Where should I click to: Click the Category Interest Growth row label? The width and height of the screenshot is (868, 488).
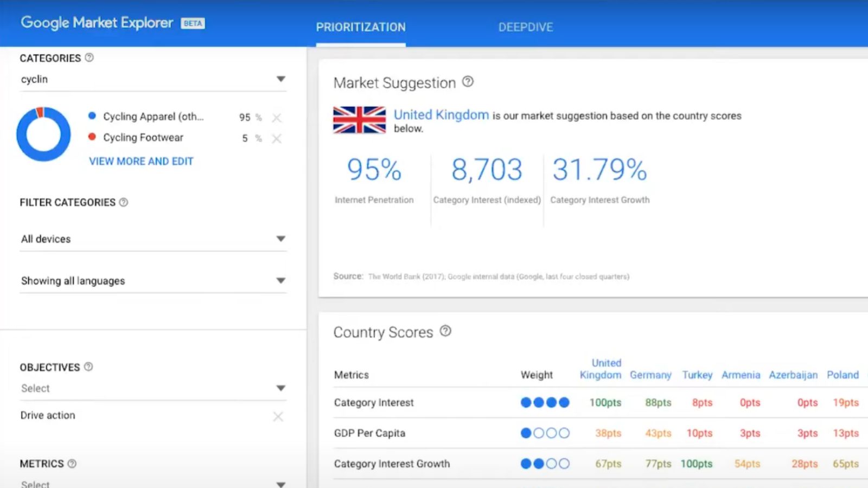[392, 464]
